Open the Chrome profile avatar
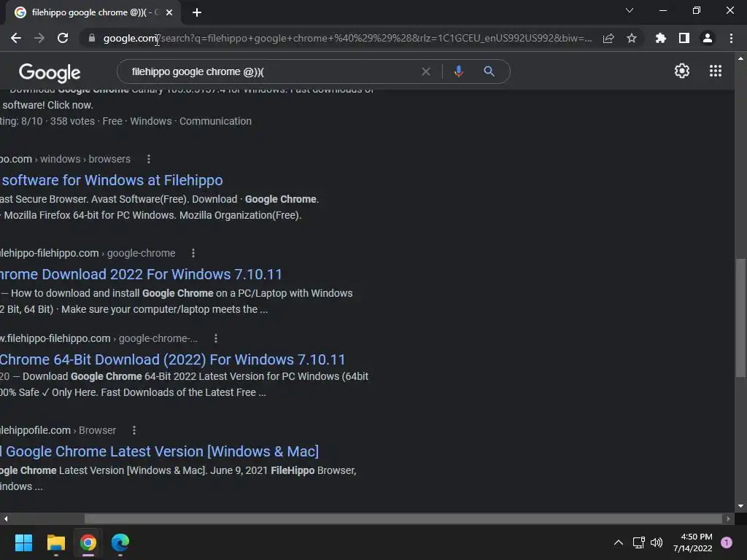This screenshot has height=560, width=747. click(708, 38)
